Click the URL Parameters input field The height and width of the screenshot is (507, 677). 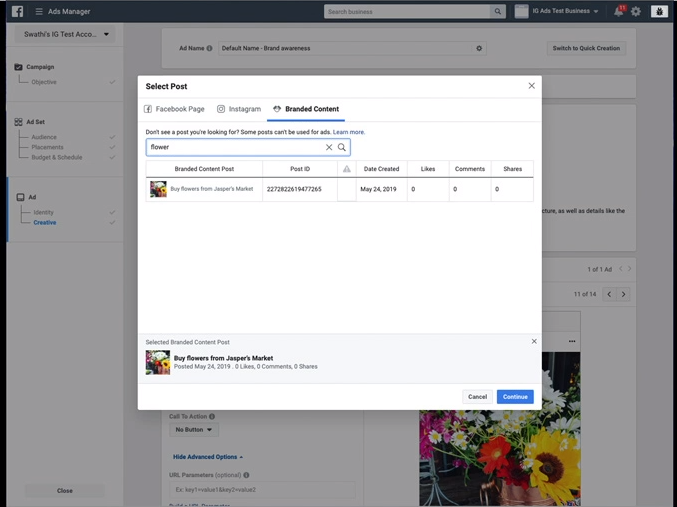coord(262,490)
